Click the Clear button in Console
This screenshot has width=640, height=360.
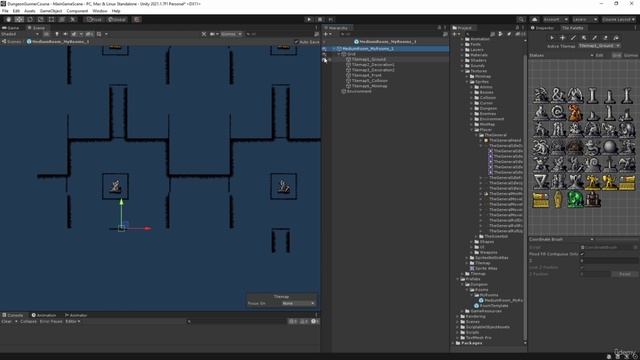click(7, 322)
